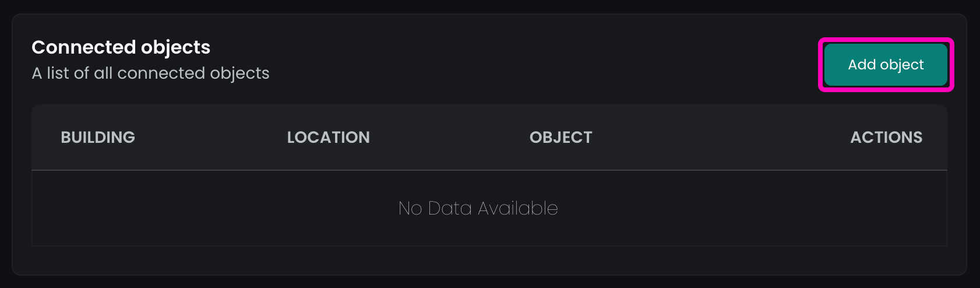
Task: Select the ACTIONS header text
Action: 886,138
